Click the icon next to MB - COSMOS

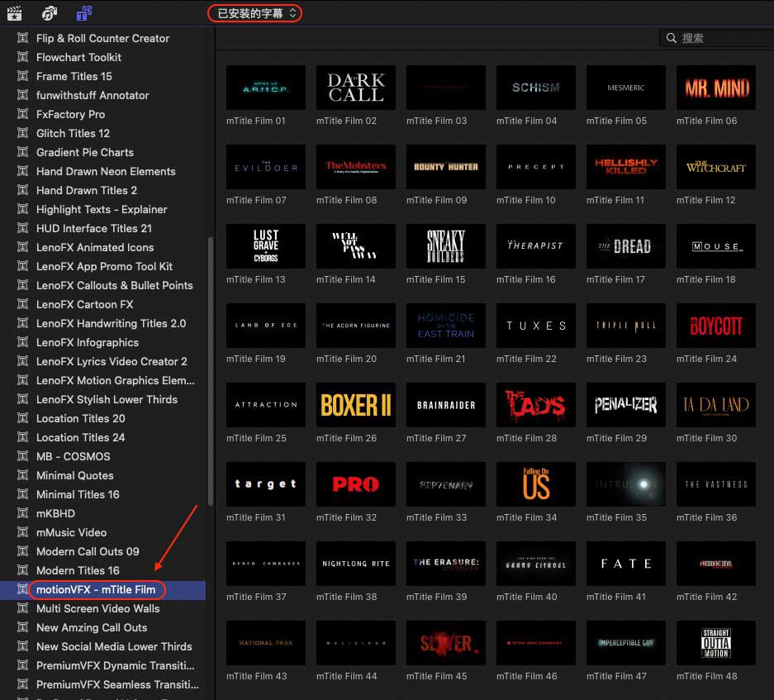point(22,456)
